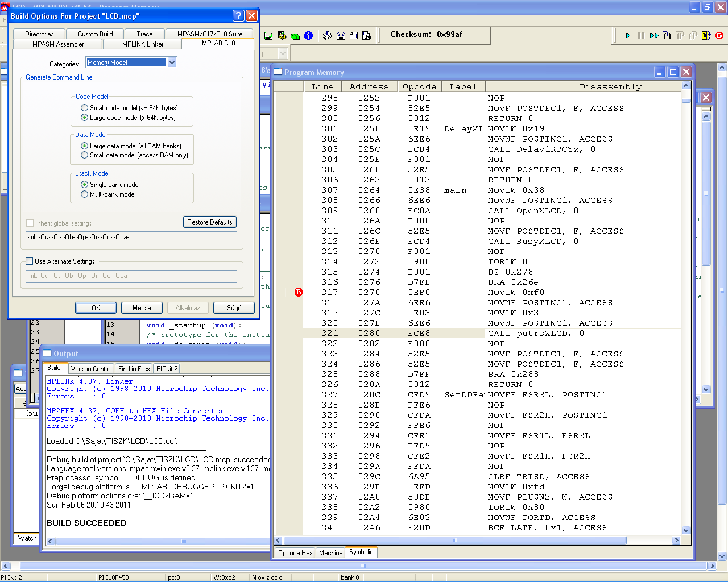Select Small code model radio button
728x582 pixels.
pos(85,108)
